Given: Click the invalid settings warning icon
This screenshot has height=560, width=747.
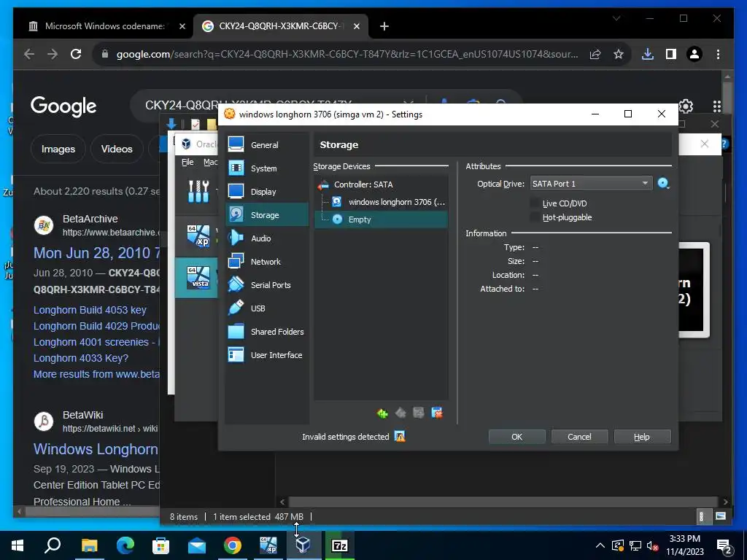Looking at the screenshot, I should tap(400, 437).
